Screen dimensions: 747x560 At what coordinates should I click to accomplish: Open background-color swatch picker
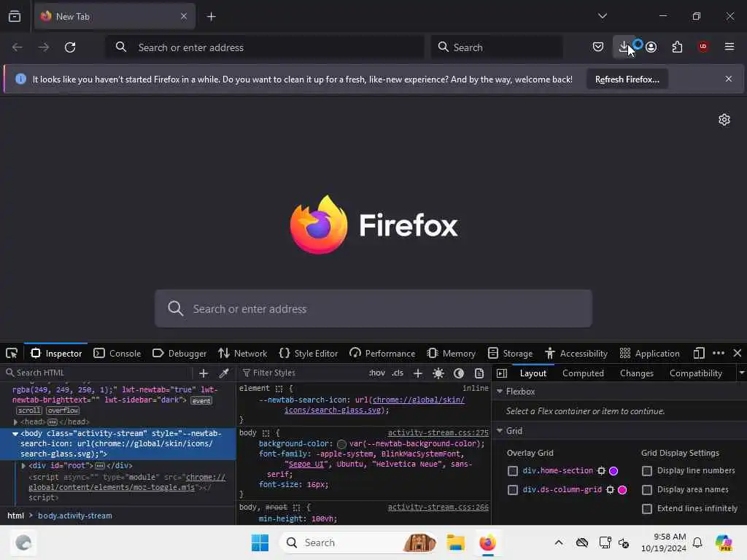[341, 444]
